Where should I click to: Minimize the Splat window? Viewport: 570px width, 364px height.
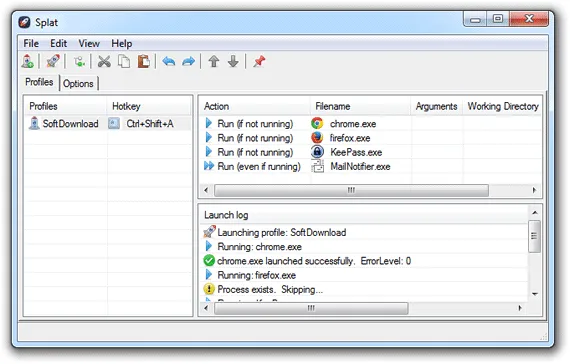pos(475,20)
